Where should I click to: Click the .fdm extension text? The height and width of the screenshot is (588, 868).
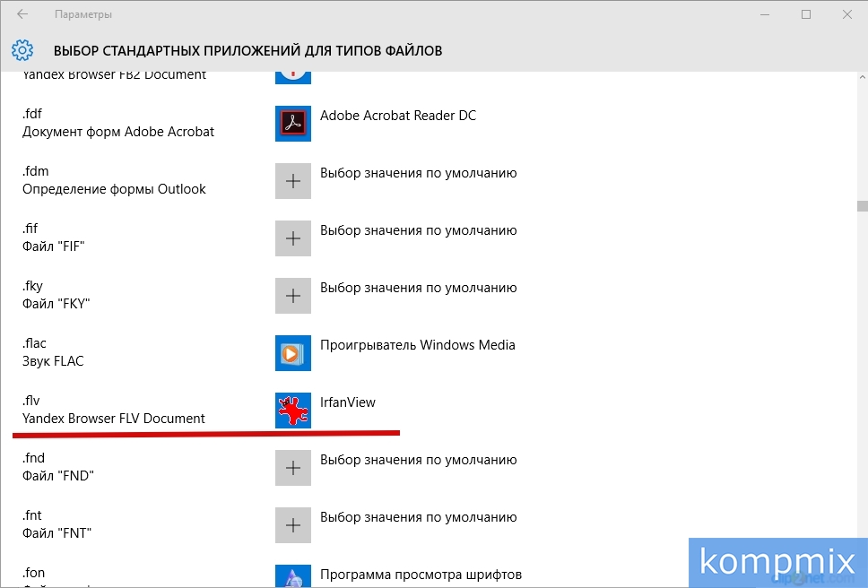click(x=36, y=171)
